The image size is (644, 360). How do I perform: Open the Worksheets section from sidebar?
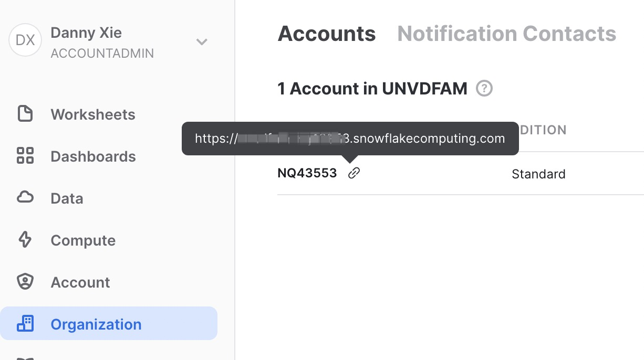[x=92, y=114]
